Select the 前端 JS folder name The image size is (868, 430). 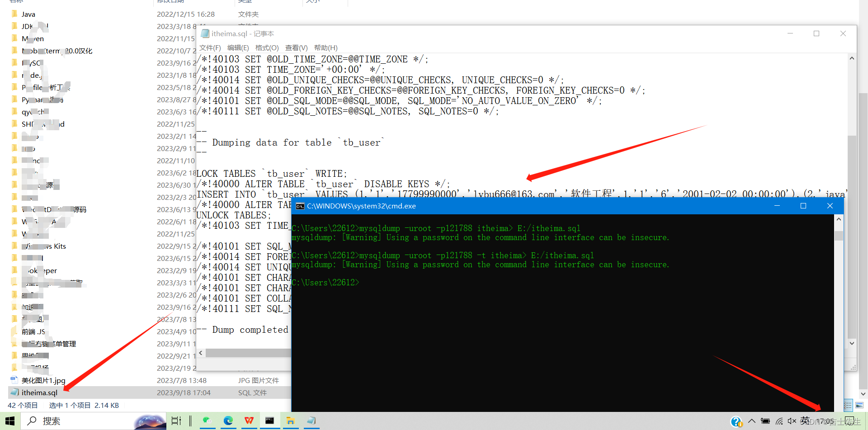33,331
